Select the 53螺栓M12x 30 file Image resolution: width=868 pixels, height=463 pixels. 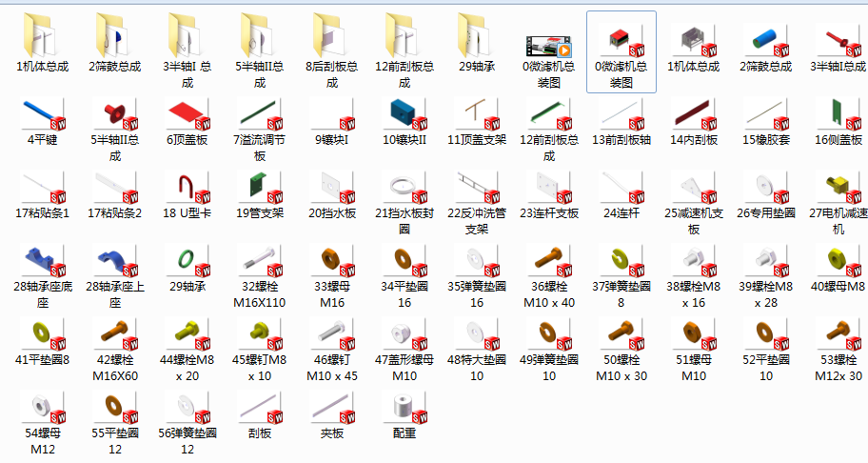point(838,349)
